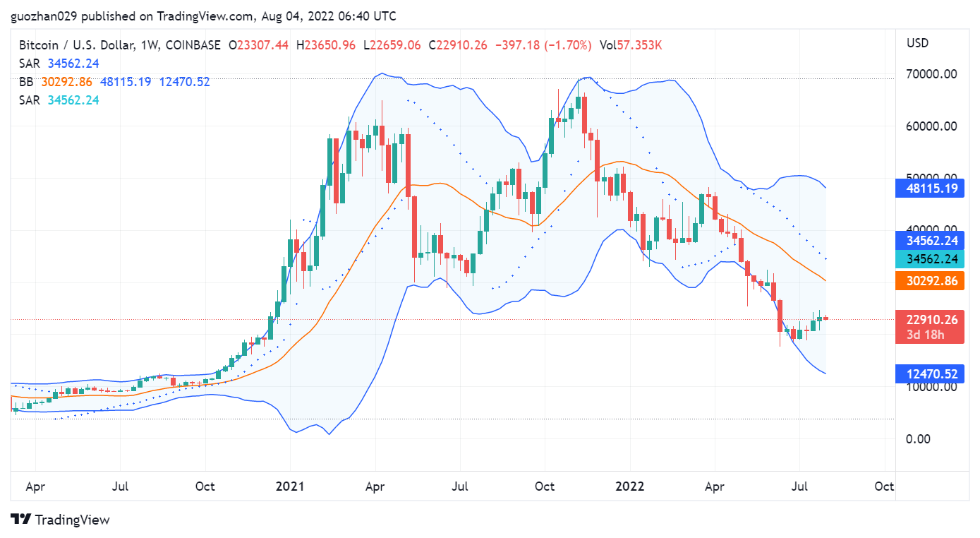The width and height of the screenshot is (980, 538).
Task: Click the red 22910.26 current price tag
Action: click(x=930, y=320)
